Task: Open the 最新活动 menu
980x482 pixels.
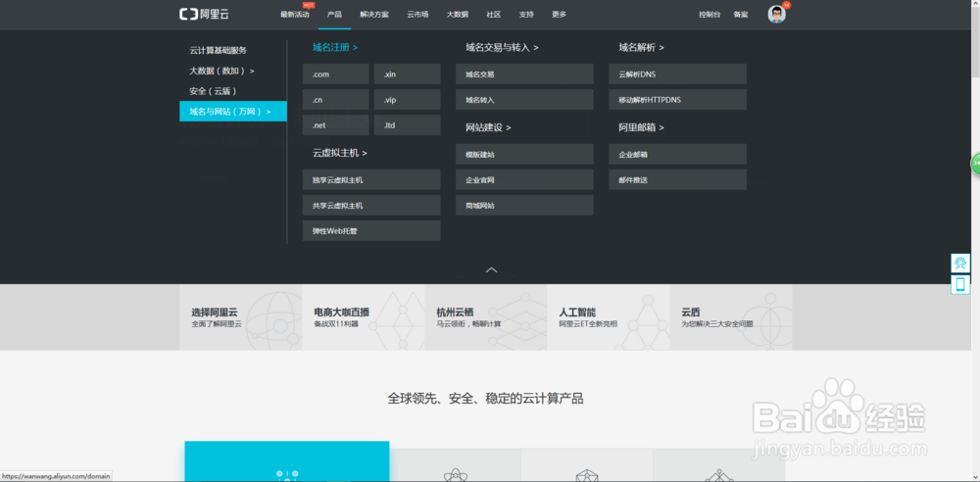Action: (294, 15)
